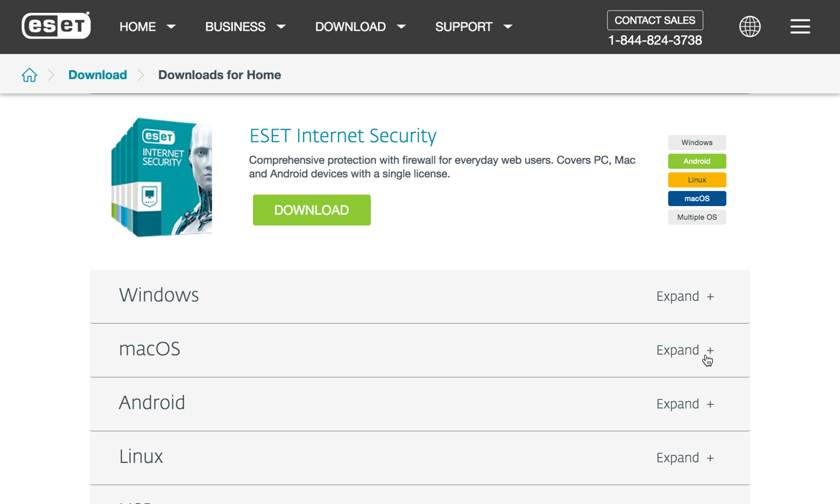The image size is (840, 504).
Task: Go to the home breadcrumb house icon
Action: 29,75
